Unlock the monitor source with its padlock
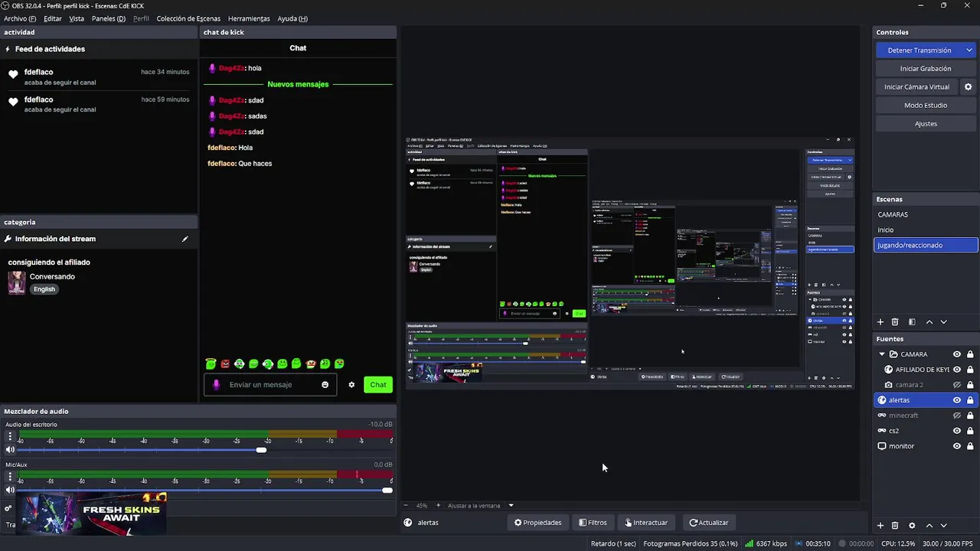Screen dimensions: 980x551 [970, 446]
